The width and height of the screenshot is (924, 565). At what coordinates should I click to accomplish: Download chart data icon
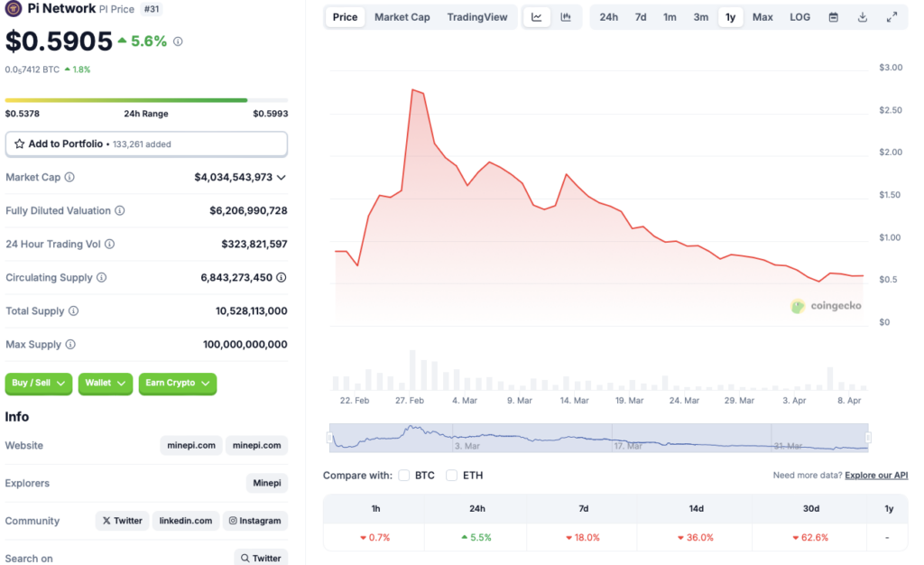pos(863,17)
